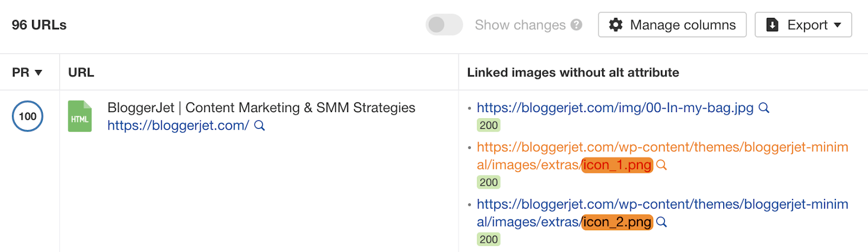
Task: Click the PR 100 circle badge
Action: point(28,117)
